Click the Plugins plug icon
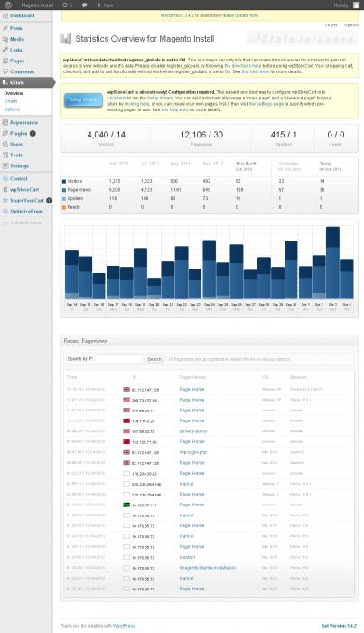 click(x=5, y=133)
